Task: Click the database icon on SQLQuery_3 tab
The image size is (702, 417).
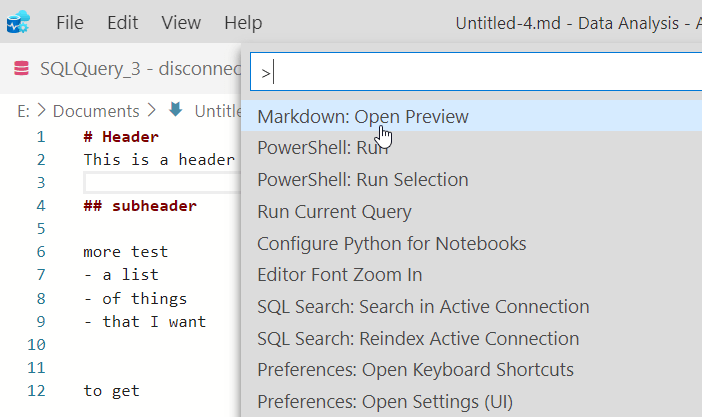Action: pyautogui.click(x=21, y=69)
